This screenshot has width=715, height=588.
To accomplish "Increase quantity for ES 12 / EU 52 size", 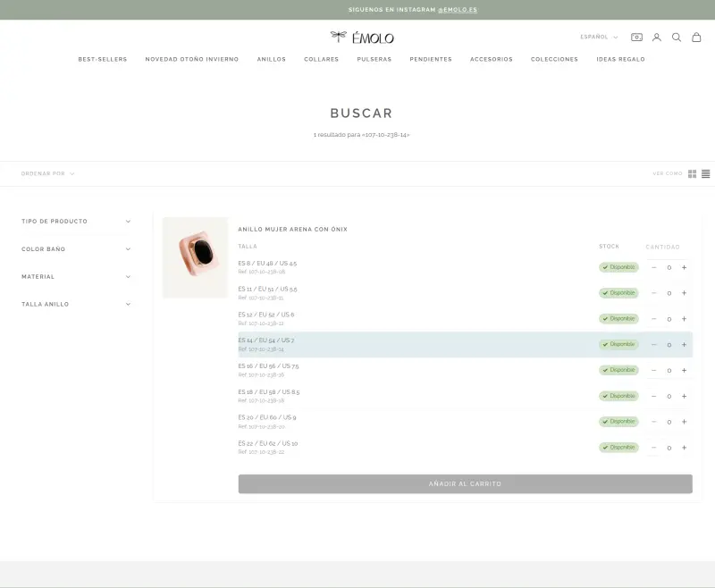I will click(684, 319).
